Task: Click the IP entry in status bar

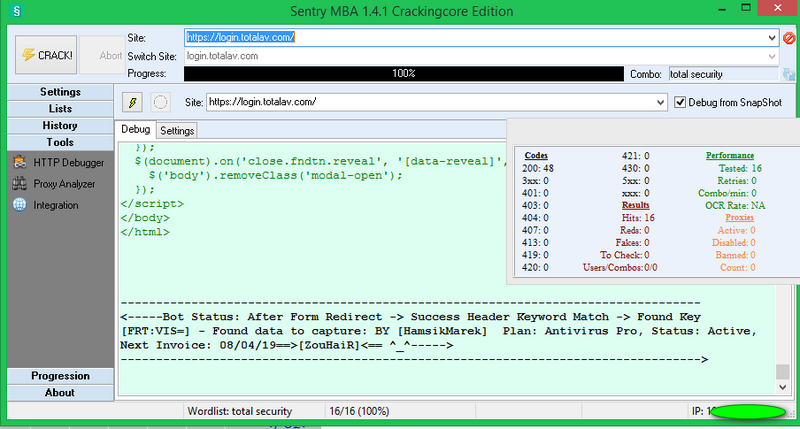Action: pos(739,411)
